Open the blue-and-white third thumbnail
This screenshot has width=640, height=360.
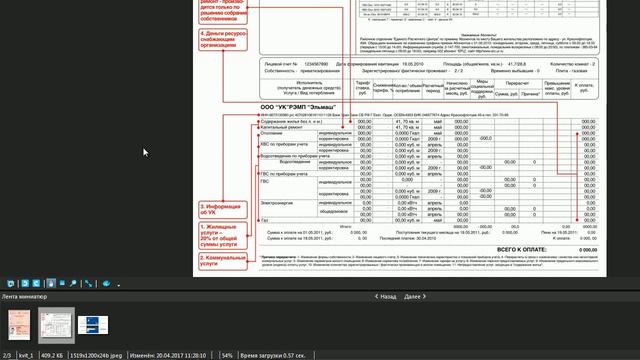[93, 325]
